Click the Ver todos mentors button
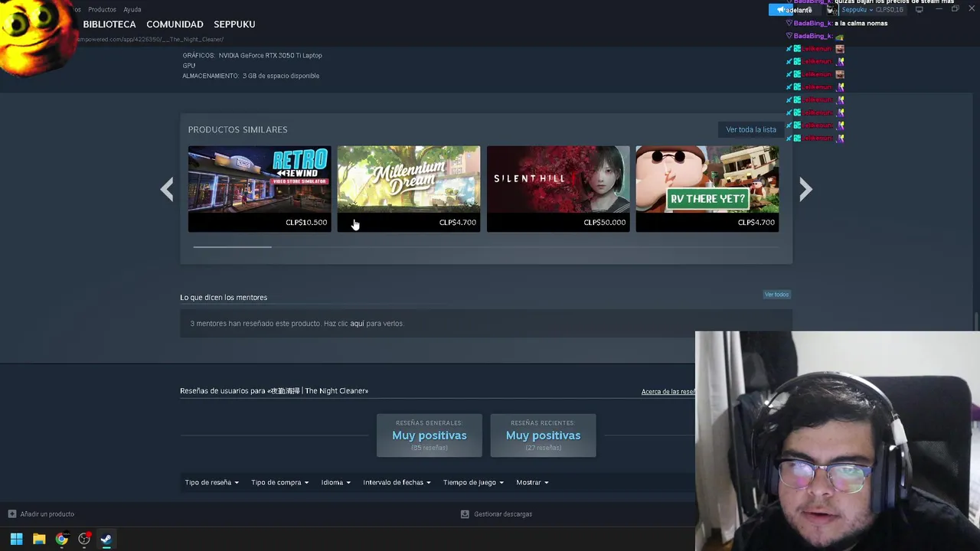 pos(776,295)
